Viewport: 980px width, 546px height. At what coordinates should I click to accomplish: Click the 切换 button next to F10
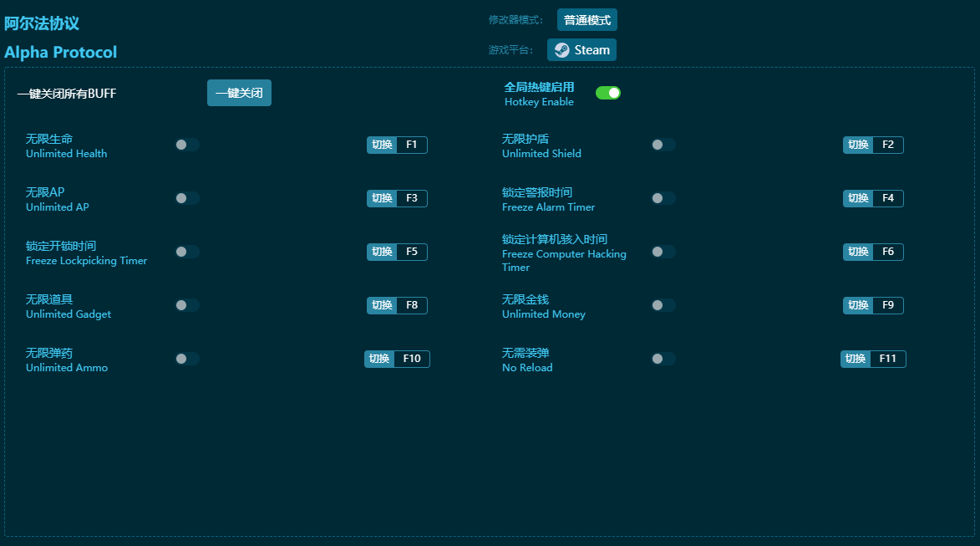pos(379,359)
